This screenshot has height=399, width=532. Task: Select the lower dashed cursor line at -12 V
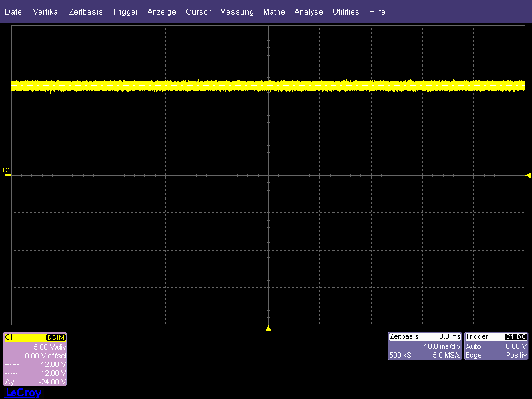coord(268,265)
